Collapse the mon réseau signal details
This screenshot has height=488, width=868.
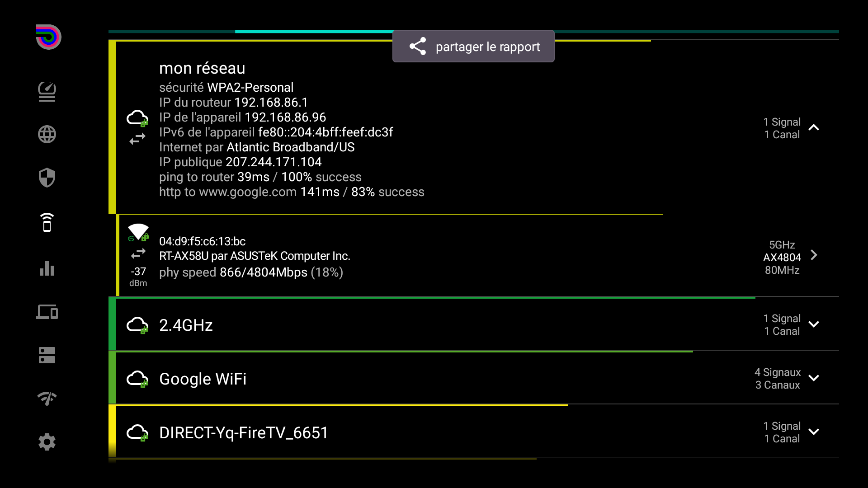tap(815, 128)
